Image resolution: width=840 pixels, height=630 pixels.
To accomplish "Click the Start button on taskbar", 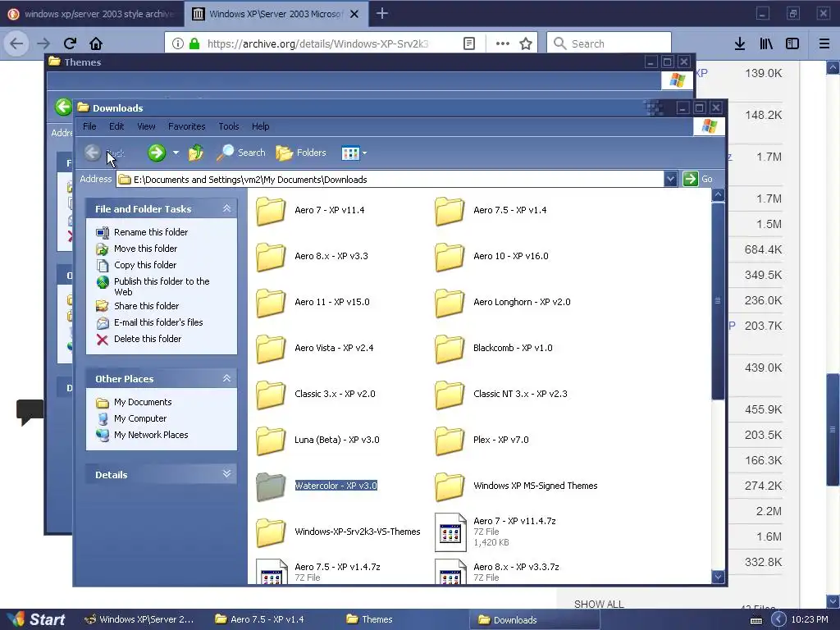I will (x=36, y=619).
